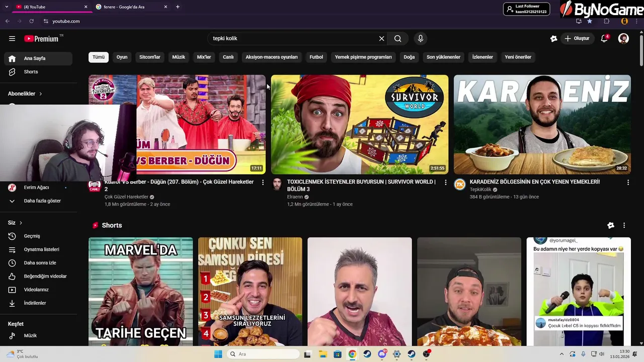The image size is (644, 362).
Task: Open İndirilenler downloads page
Action: [x=38, y=303]
